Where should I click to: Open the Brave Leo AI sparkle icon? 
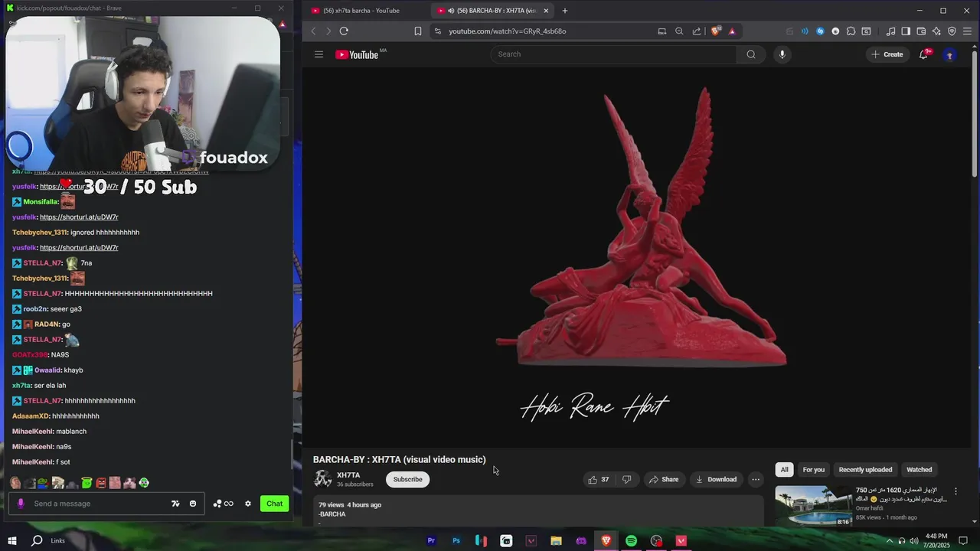click(x=936, y=31)
